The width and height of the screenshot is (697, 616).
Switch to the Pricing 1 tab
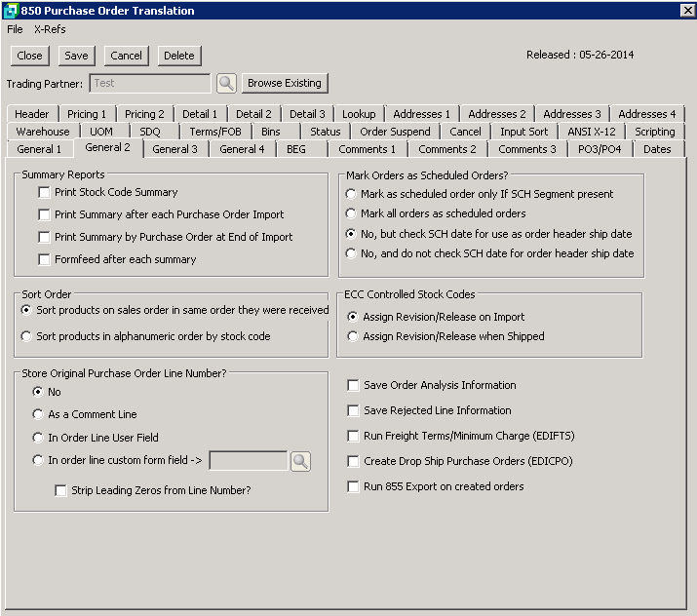point(88,114)
